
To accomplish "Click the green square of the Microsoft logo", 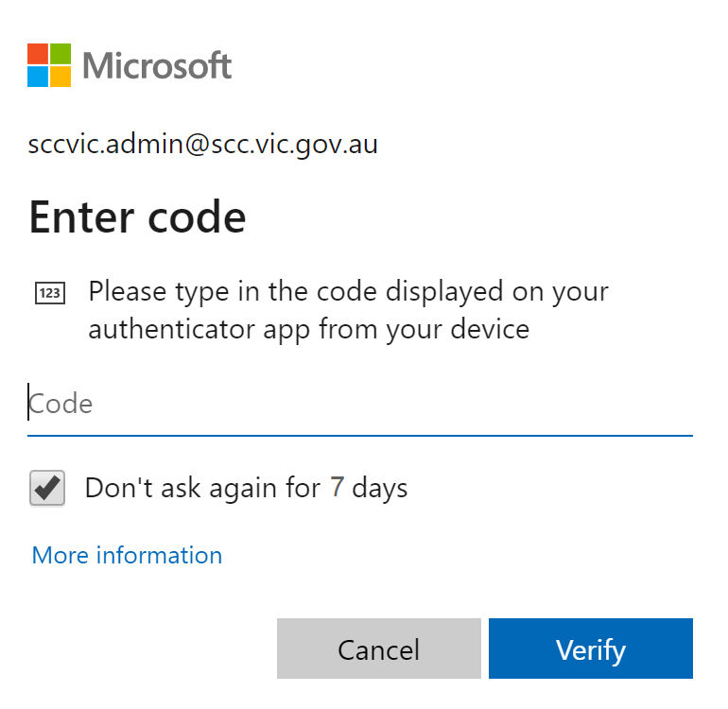I will 61,53.
